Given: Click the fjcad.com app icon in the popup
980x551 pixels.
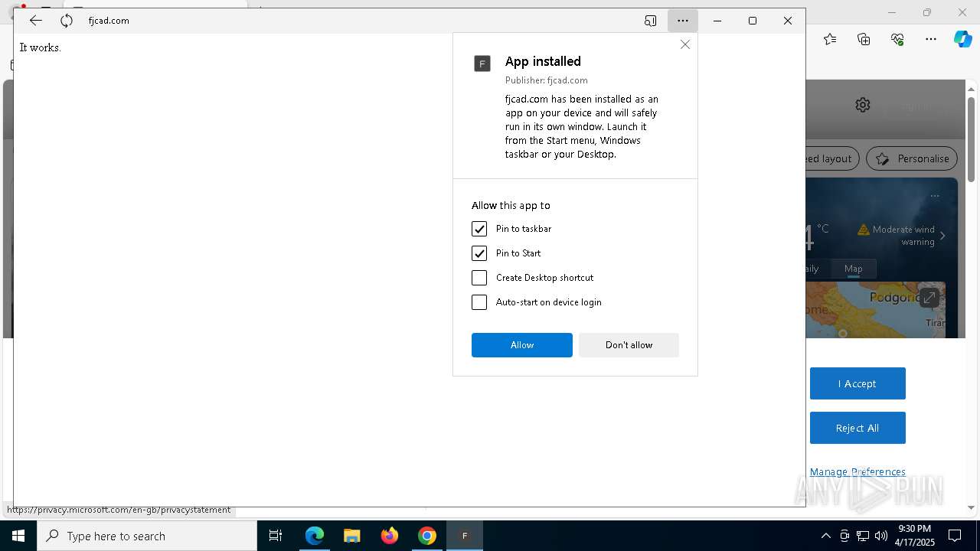Looking at the screenshot, I should (482, 64).
